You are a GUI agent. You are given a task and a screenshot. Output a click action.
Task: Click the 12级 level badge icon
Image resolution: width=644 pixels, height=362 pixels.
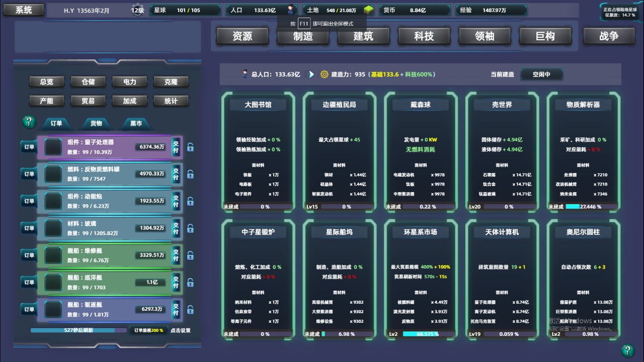(137, 10)
